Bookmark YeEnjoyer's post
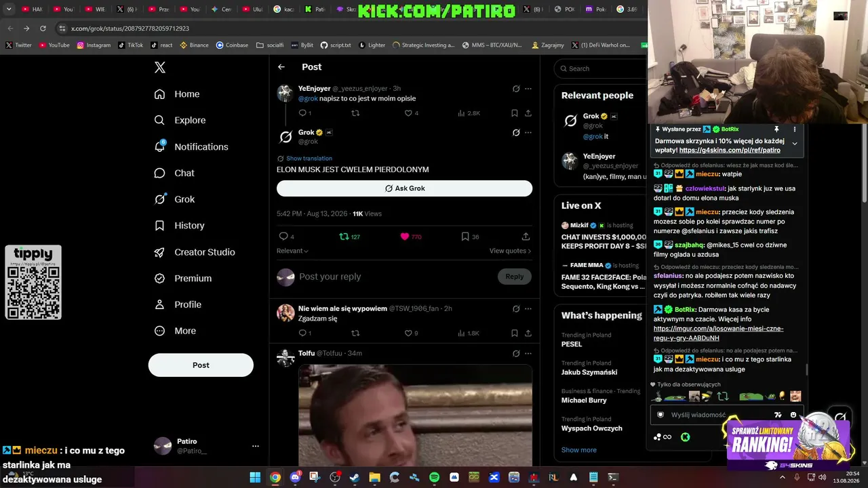Screen dimensions: 868x488 pos(515,113)
